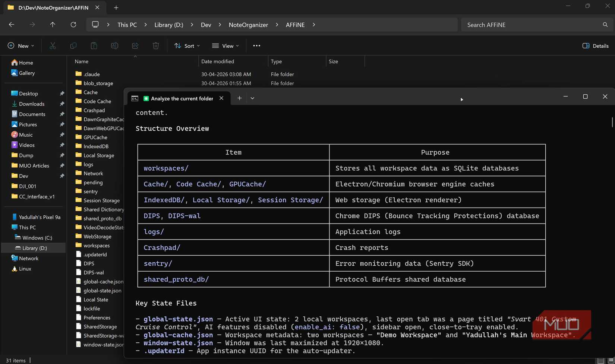Viewport: 615px width, 364px height.
Task: Click NoteOrganizer in the address breadcrumb
Action: (248, 25)
